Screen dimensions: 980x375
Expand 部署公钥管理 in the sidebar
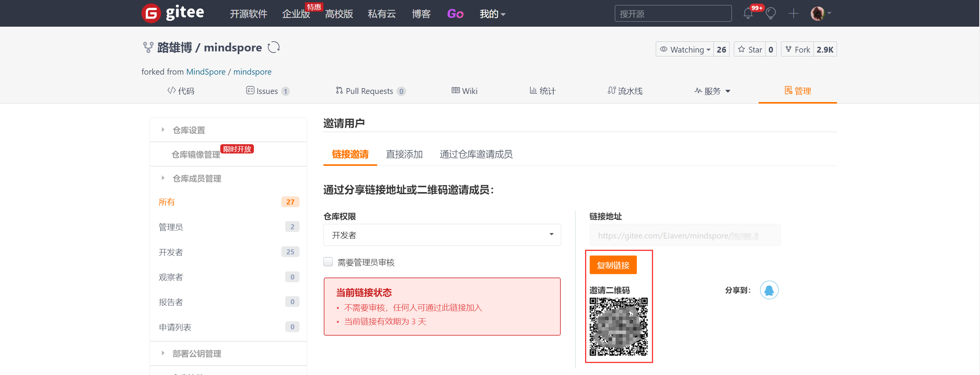(228, 353)
